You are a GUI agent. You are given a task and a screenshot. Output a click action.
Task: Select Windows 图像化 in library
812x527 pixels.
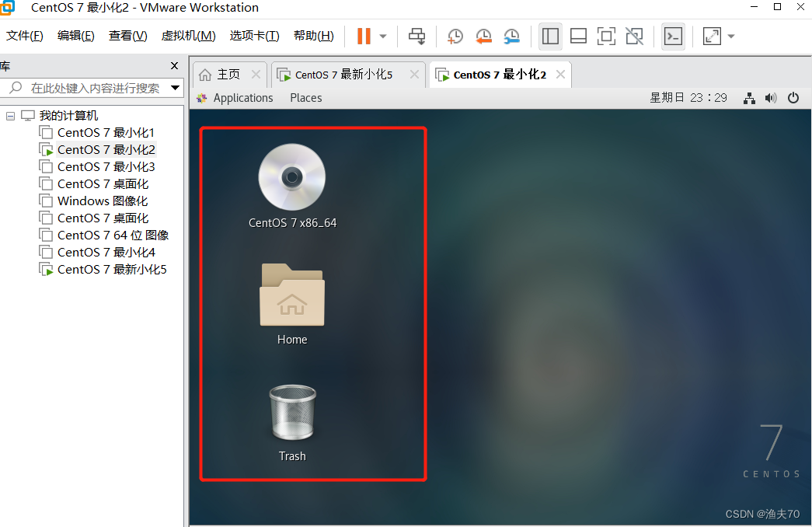click(x=103, y=201)
